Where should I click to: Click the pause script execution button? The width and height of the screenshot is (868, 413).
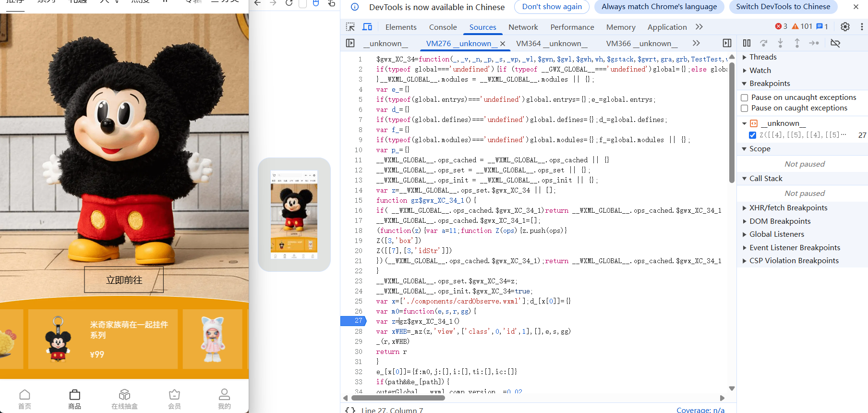click(747, 43)
